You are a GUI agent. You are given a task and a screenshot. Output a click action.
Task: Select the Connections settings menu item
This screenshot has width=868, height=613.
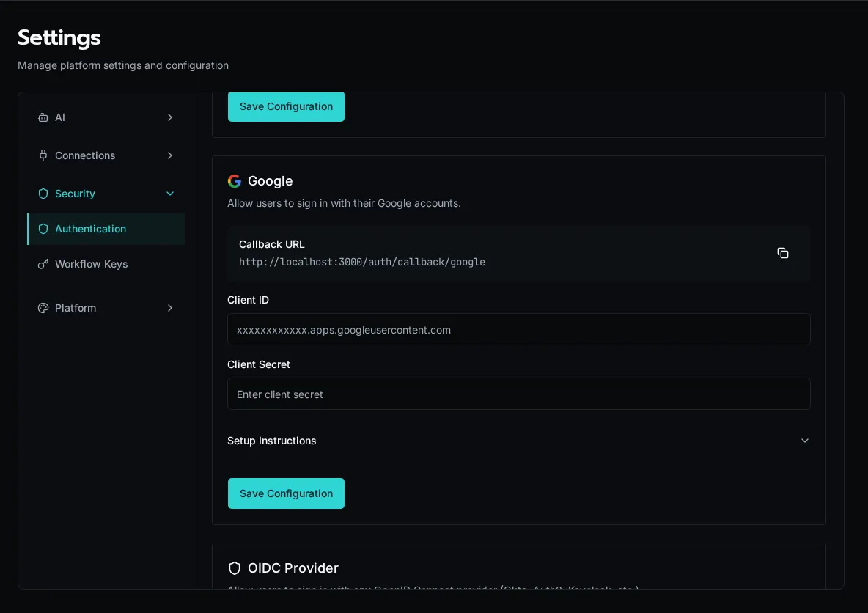point(106,155)
